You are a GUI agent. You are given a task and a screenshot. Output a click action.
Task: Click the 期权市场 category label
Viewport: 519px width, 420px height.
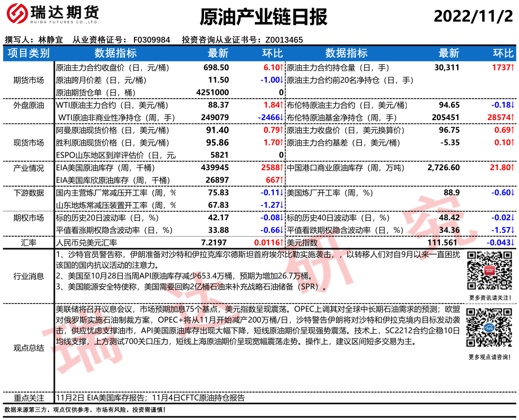29,218
